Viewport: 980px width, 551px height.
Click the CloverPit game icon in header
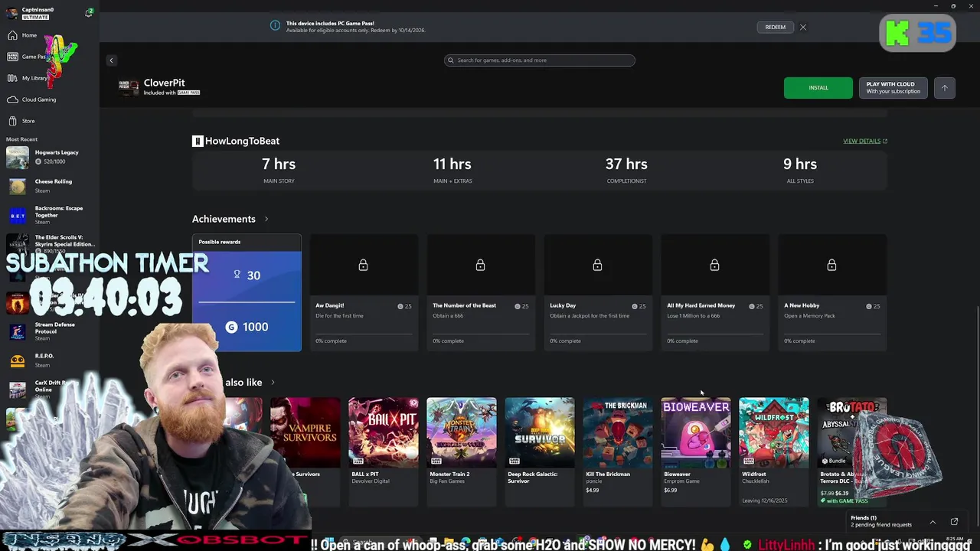click(x=129, y=86)
